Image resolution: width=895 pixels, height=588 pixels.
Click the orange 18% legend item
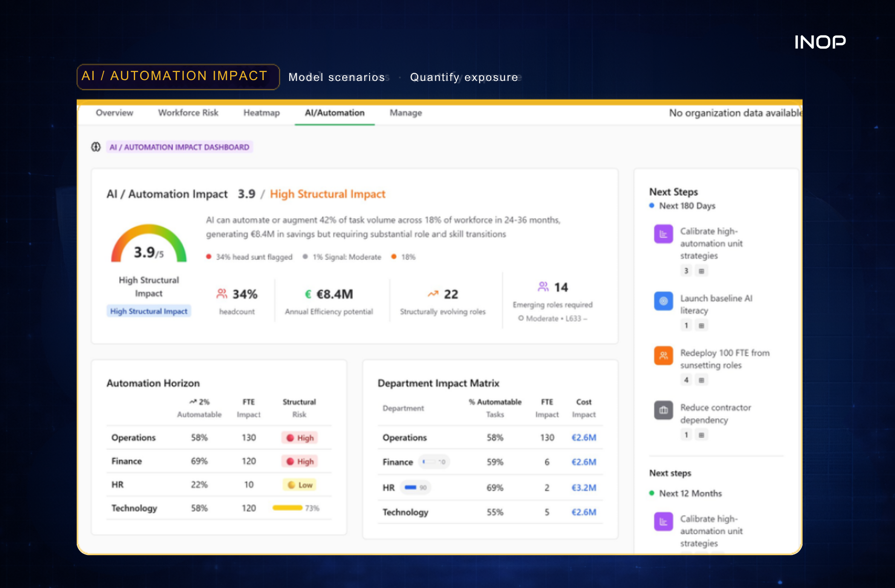[403, 257]
